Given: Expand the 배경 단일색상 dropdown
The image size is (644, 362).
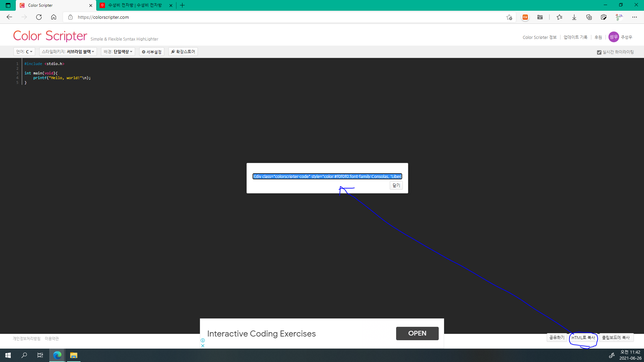Looking at the screenshot, I should click(x=118, y=52).
